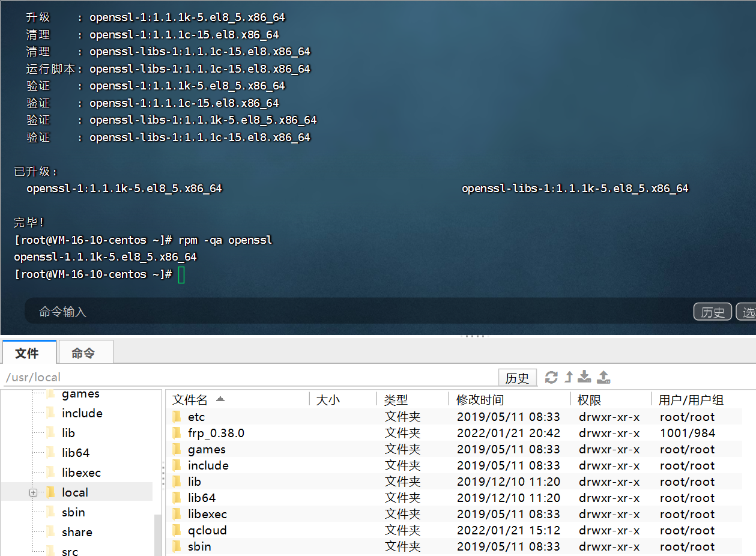Click the /usr/local path field
This screenshot has width=756, height=556.
pos(240,378)
